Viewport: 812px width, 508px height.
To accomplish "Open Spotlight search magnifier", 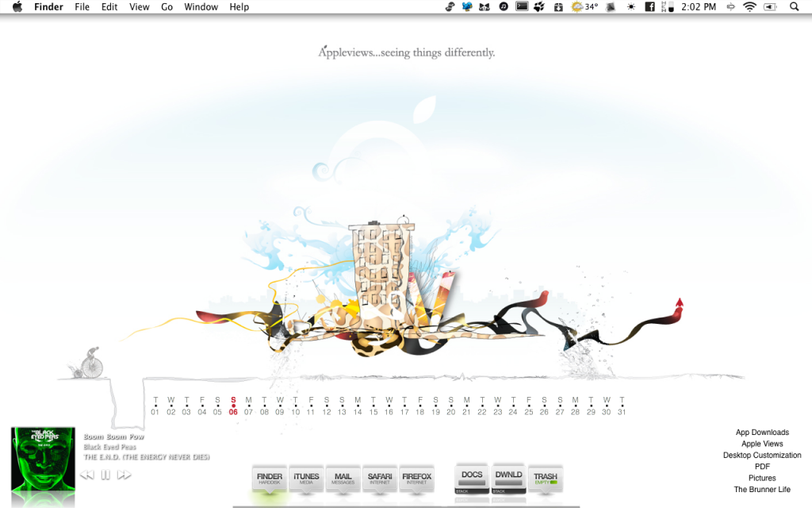I will point(794,6).
